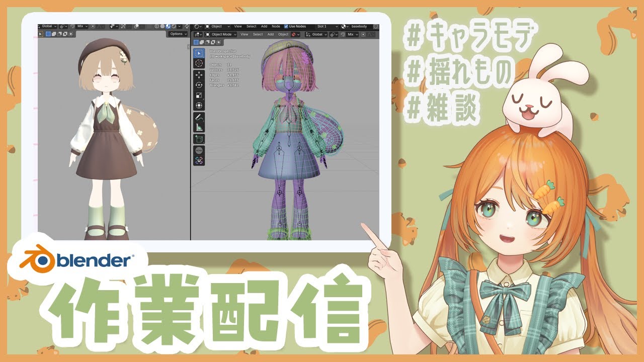Open node editor View menu
644x362 pixels.
(238, 26)
